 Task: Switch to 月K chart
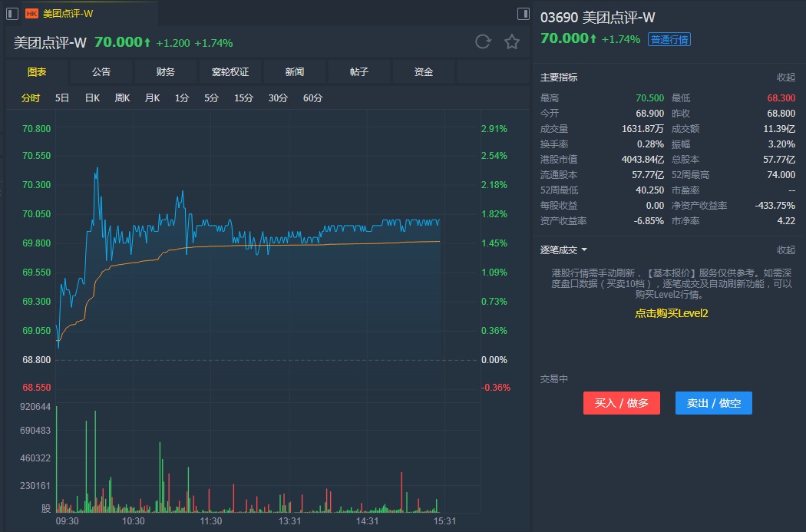[x=152, y=97]
